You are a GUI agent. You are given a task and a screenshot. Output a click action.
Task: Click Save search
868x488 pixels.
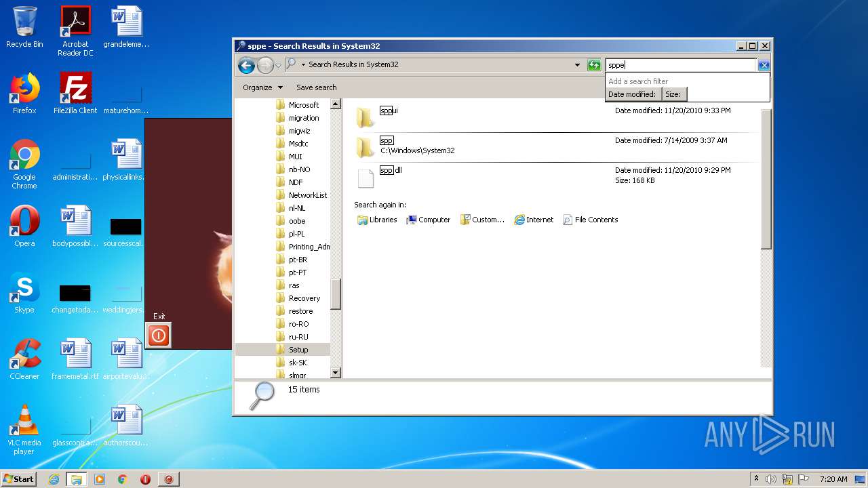pyautogui.click(x=316, y=87)
